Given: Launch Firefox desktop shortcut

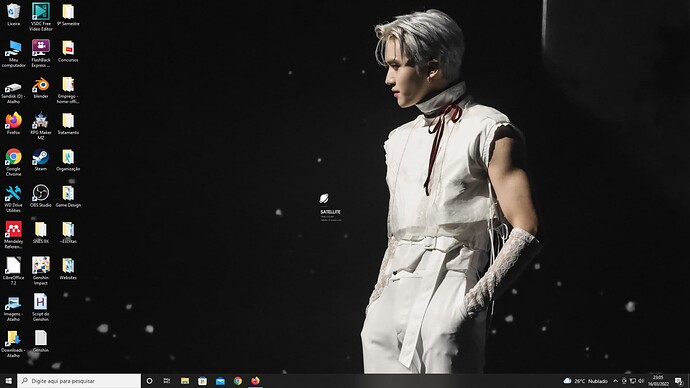Looking at the screenshot, I should pyautogui.click(x=14, y=123).
